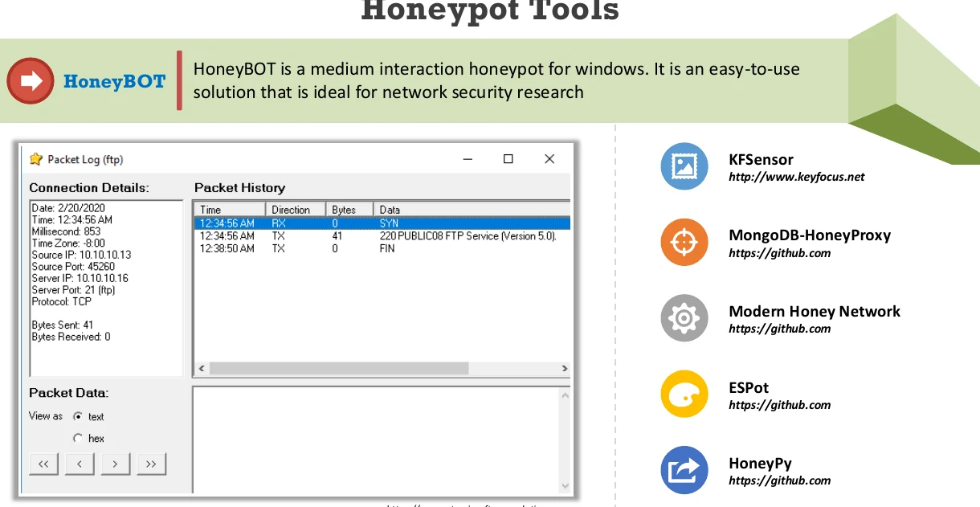Click the HoneyPy blue share icon
This screenshot has width=980, height=507.
tap(684, 470)
